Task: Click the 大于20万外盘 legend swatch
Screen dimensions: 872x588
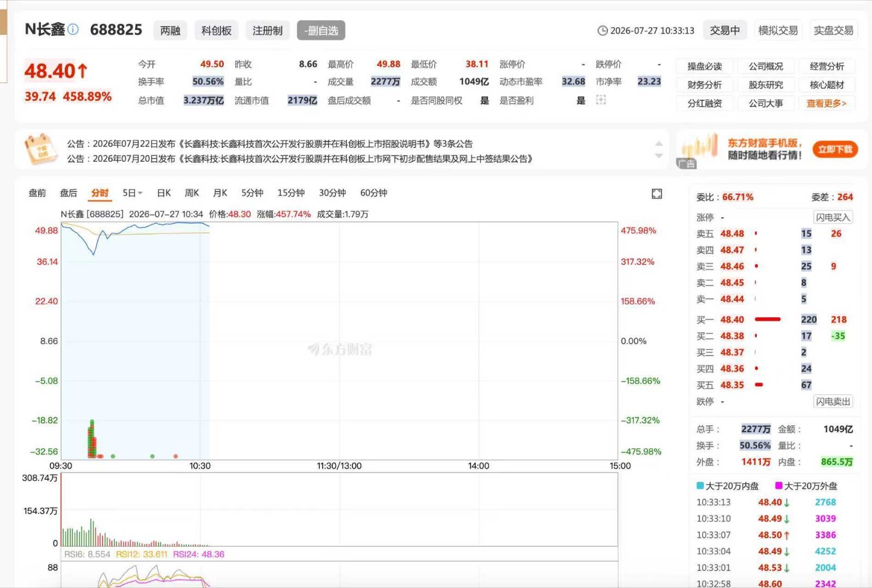Action: pos(779,486)
